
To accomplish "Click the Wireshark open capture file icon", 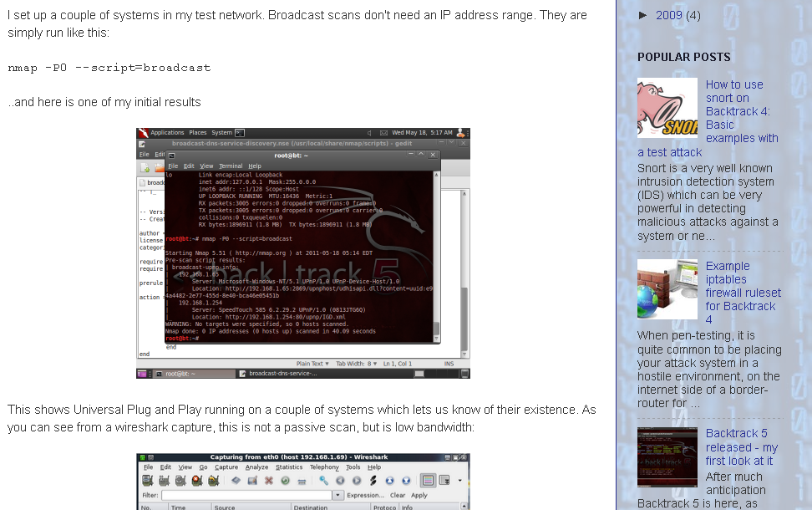I will (236, 481).
